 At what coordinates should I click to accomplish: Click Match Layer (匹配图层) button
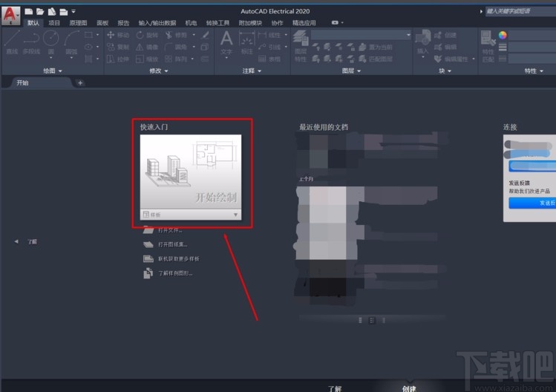coord(376,59)
